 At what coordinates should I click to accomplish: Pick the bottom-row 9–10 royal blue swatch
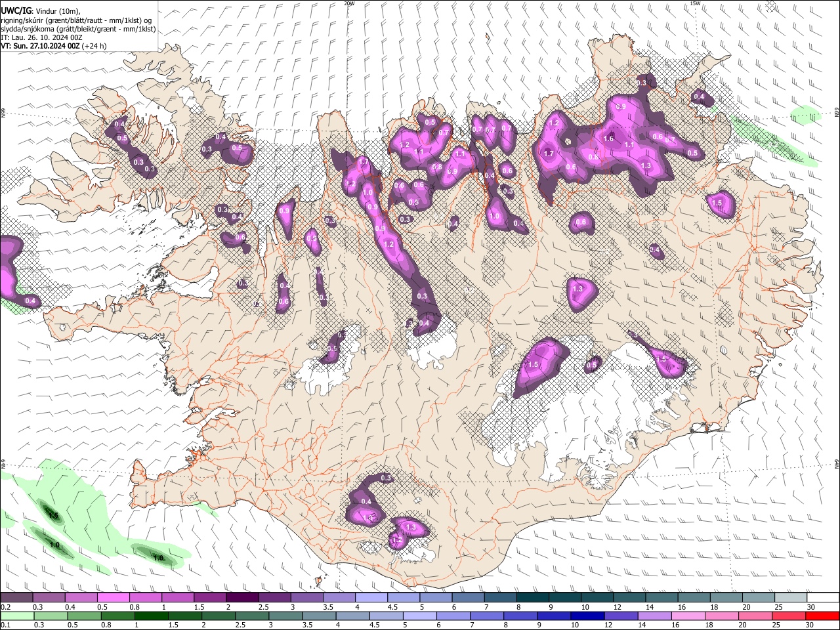[x=554, y=616]
